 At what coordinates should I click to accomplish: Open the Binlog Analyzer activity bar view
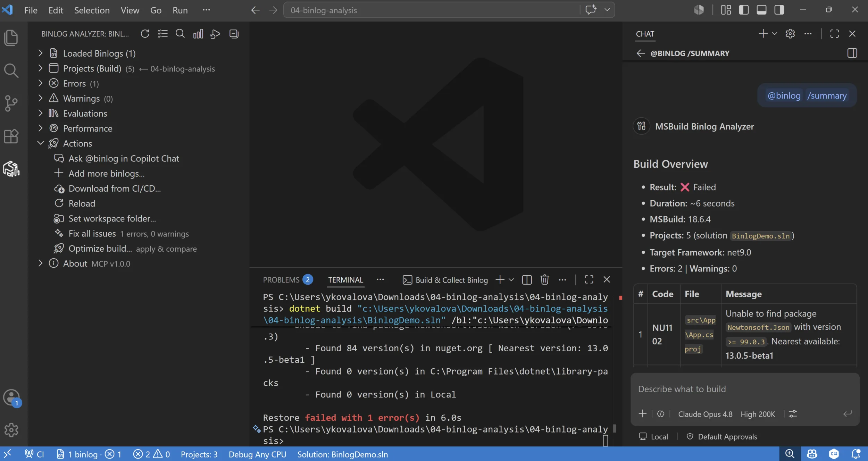(11, 169)
